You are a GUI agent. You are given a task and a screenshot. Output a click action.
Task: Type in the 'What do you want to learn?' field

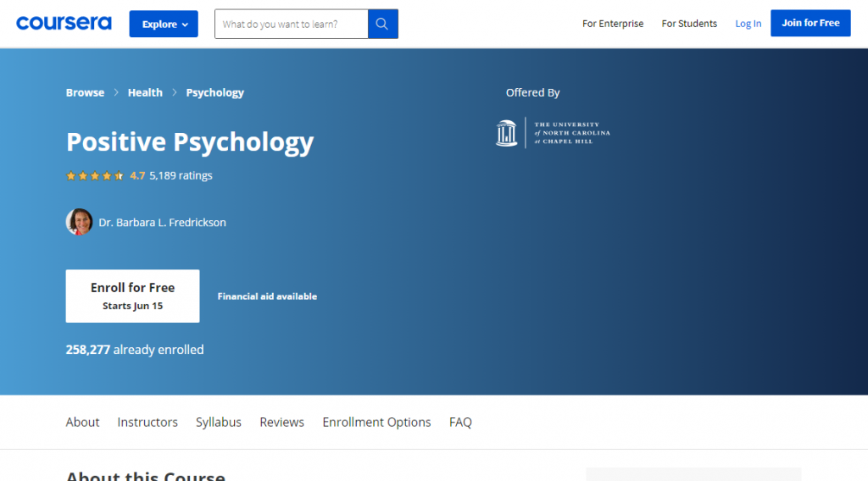(292, 25)
